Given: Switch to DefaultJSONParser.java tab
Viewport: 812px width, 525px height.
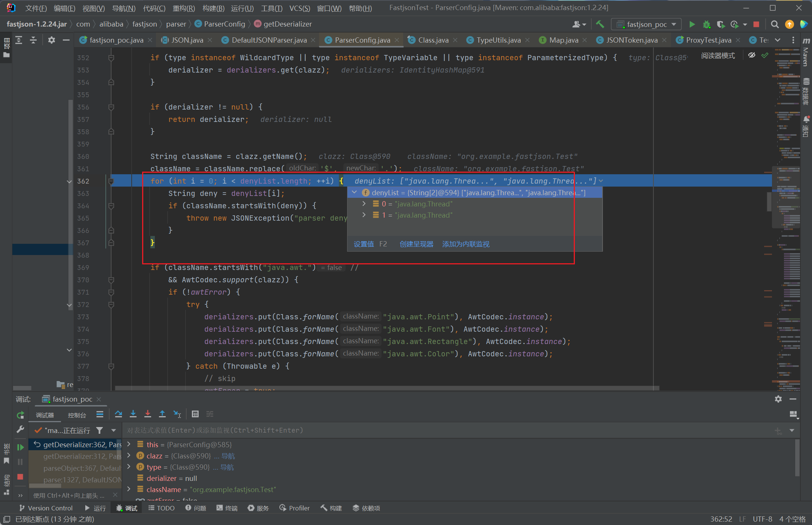Looking at the screenshot, I should (269, 40).
